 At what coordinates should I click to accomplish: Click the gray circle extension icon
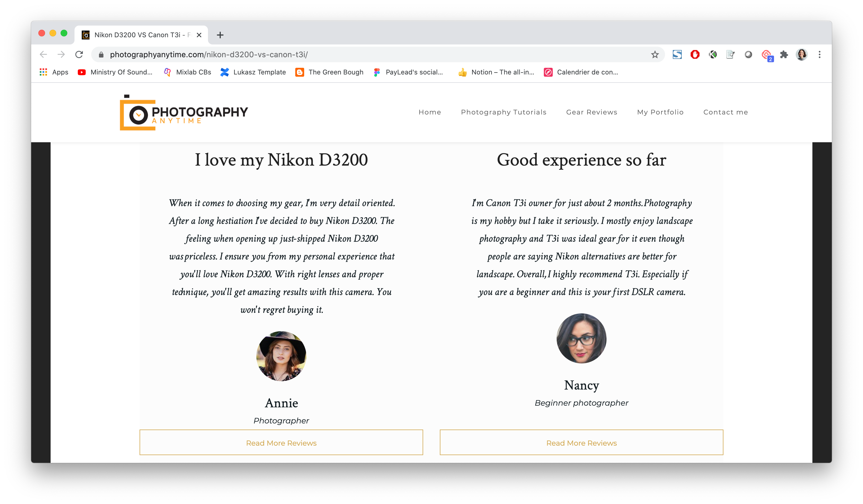pos(748,54)
